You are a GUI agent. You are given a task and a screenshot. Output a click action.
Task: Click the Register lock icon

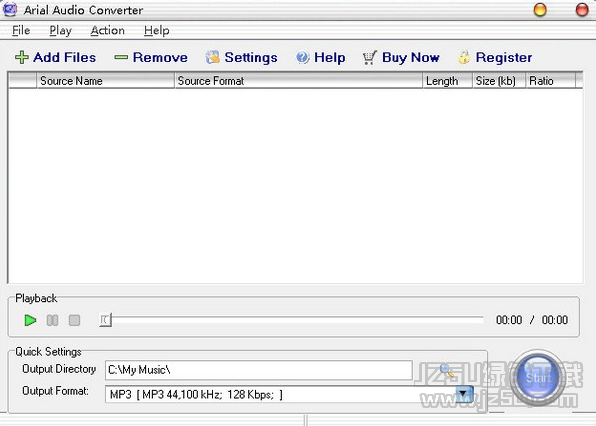pos(464,57)
